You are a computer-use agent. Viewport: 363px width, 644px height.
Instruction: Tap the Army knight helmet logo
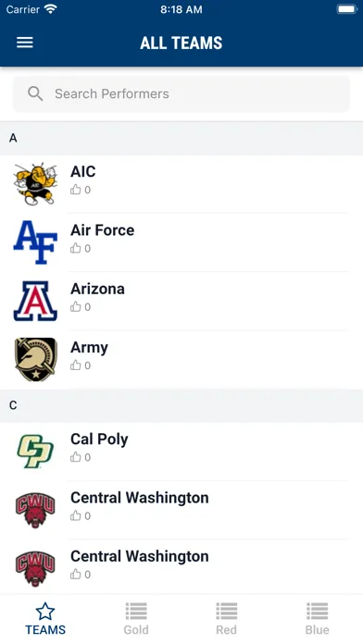[x=35, y=359]
